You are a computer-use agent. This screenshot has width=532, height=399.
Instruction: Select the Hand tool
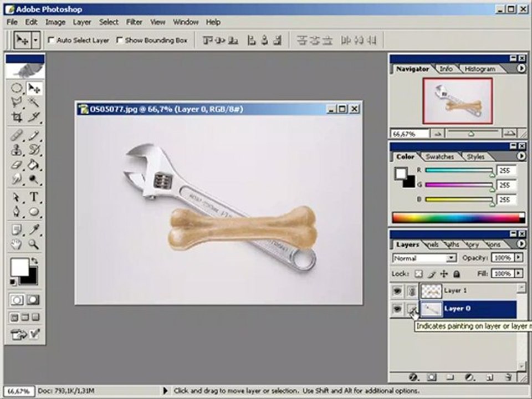point(16,244)
